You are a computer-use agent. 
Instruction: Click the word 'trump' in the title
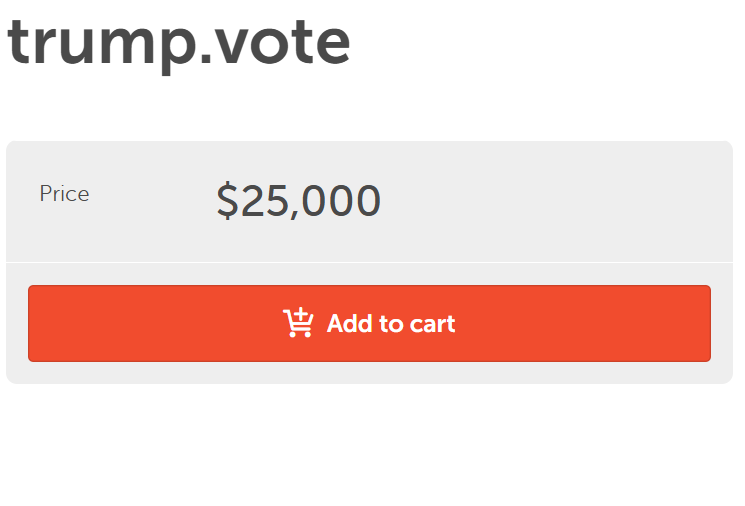[x=102, y=45]
